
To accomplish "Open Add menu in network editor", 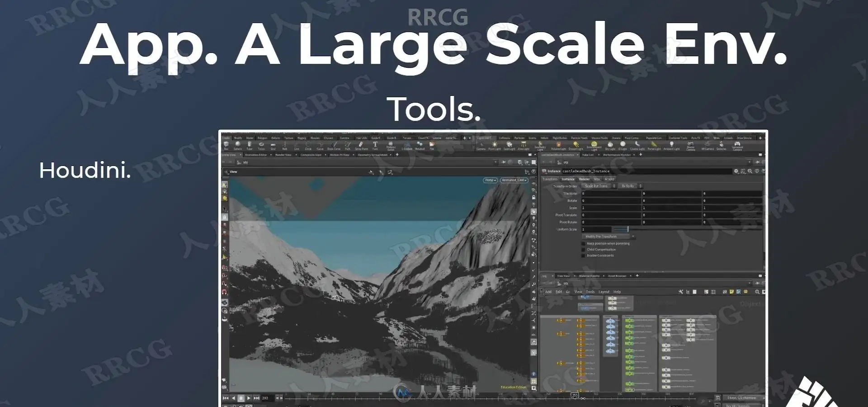I will (x=548, y=292).
